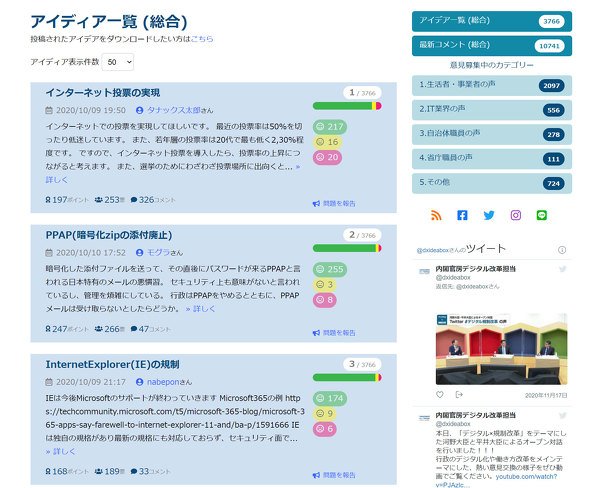Image resolution: width=590 pixels, height=488 pixels.
Task: Open idea InternetExplorer(IE)の規制
Action: pyautogui.click(x=112, y=364)
